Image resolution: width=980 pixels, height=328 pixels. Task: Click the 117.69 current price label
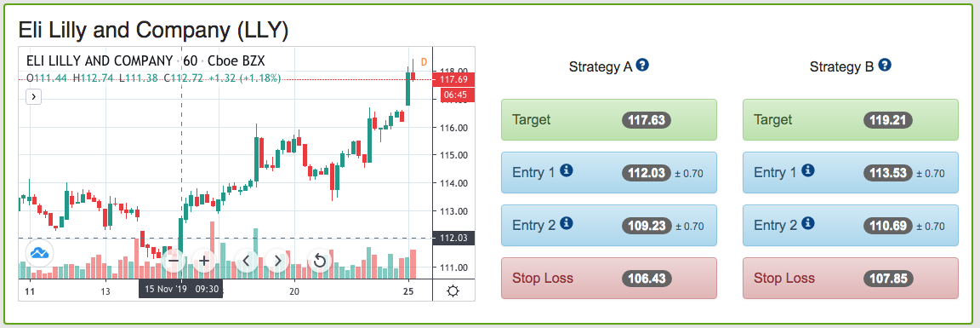pyautogui.click(x=453, y=79)
